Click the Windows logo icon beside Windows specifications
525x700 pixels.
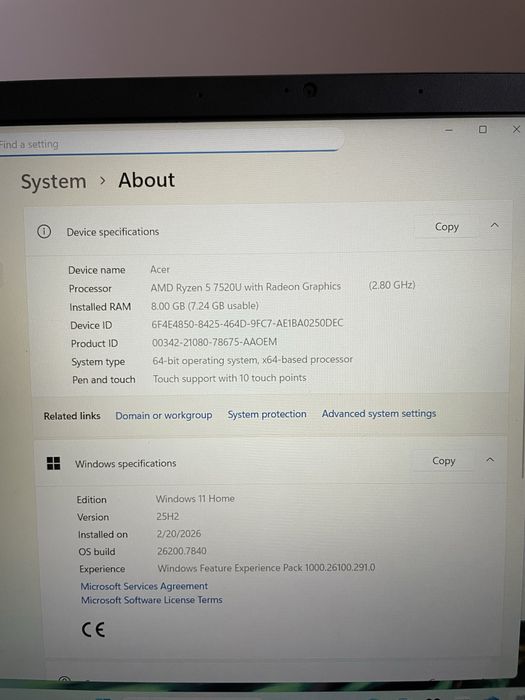point(54,463)
